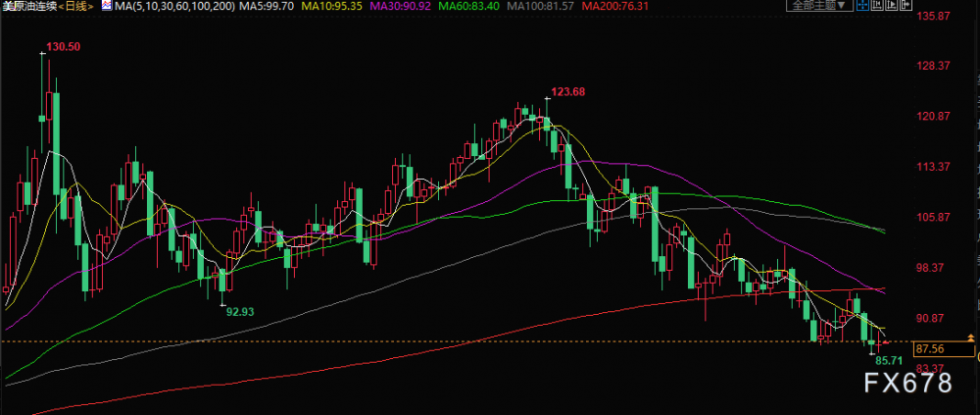Click the red MA200:76.31 label

(615, 6)
